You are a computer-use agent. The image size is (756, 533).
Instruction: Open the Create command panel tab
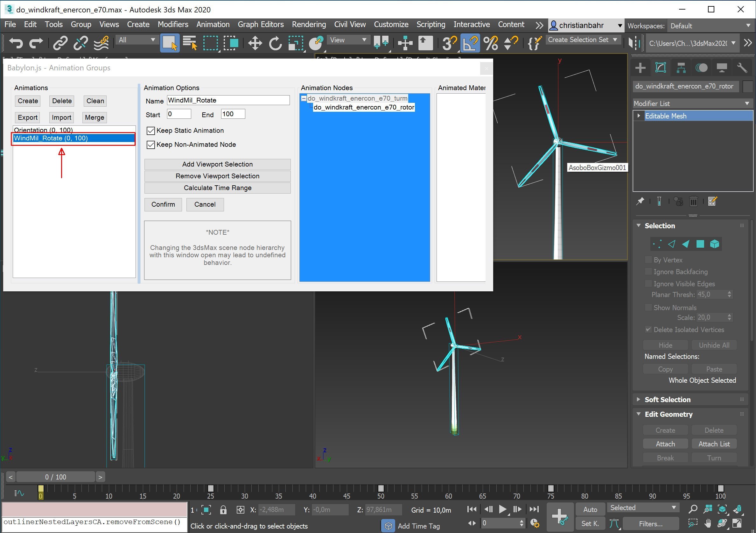coord(640,68)
